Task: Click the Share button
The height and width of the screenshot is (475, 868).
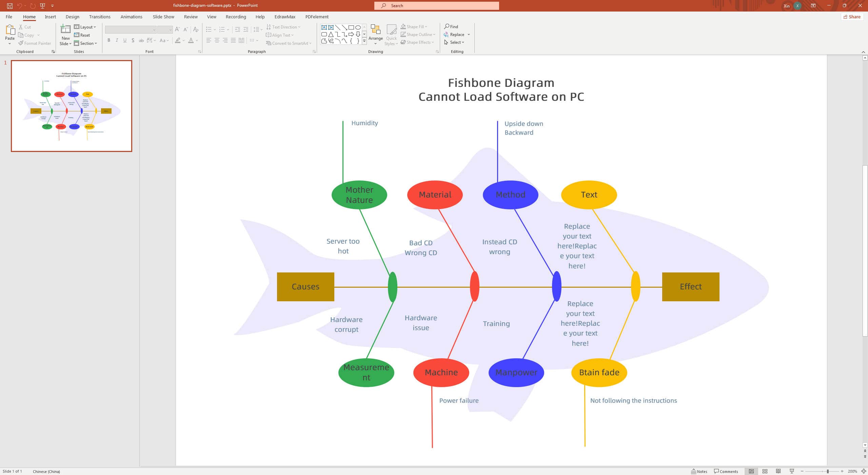Action: tap(852, 17)
